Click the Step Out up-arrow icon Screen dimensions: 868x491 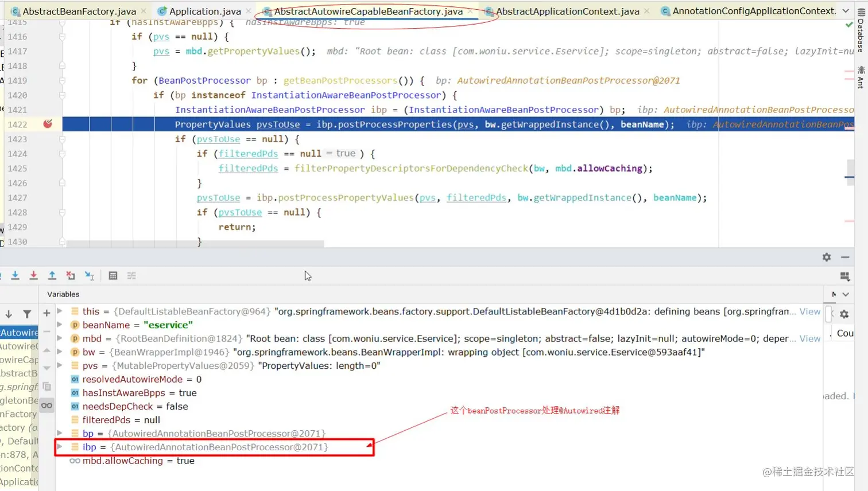click(x=52, y=276)
